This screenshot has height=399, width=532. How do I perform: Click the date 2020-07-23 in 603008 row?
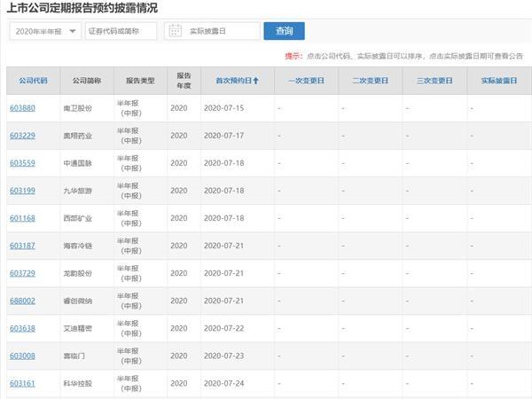[x=224, y=356]
